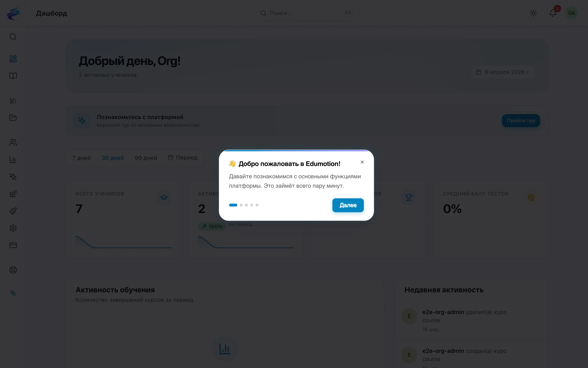Click the last tour step dot
The image size is (588, 368).
(257, 205)
